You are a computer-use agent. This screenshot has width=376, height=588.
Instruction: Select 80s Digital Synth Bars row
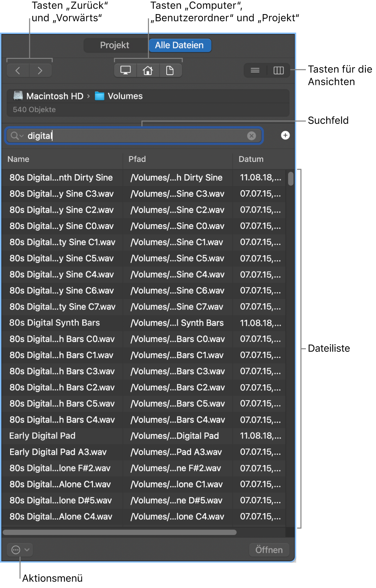pos(144,323)
